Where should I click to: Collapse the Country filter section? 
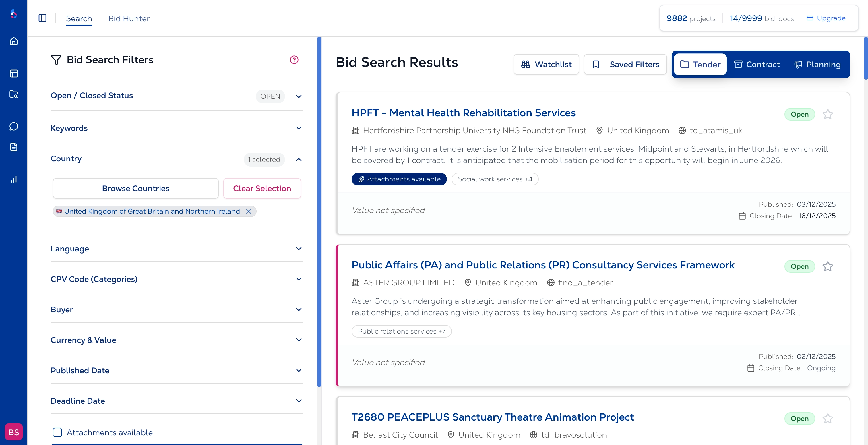298,159
